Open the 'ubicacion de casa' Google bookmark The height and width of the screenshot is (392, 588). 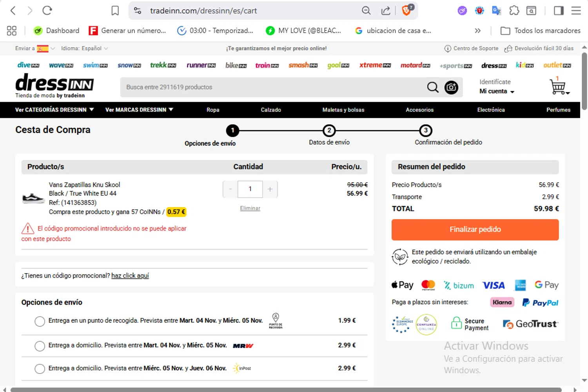pyautogui.click(x=393, y=31)
